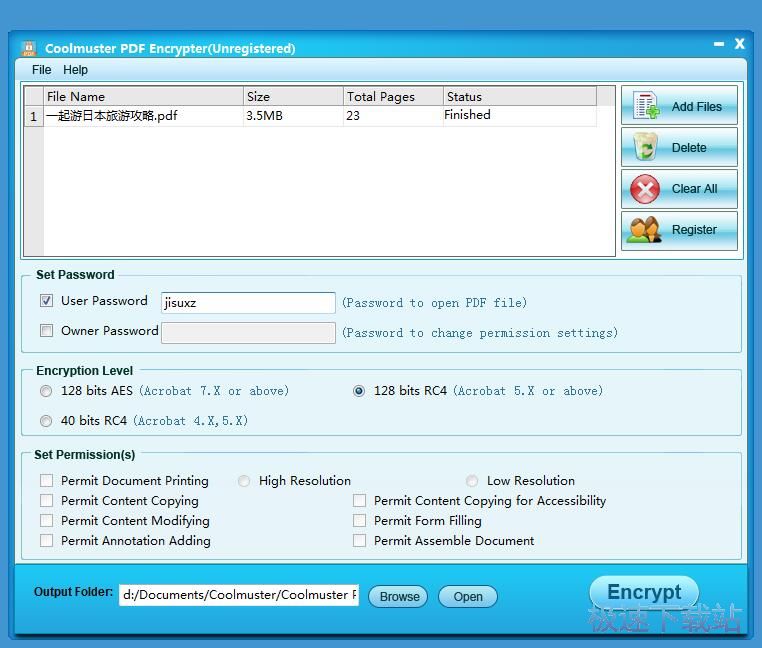The image size is (762, 648).
Task: Select 128 bits AES encryption level
Action: 46,391
